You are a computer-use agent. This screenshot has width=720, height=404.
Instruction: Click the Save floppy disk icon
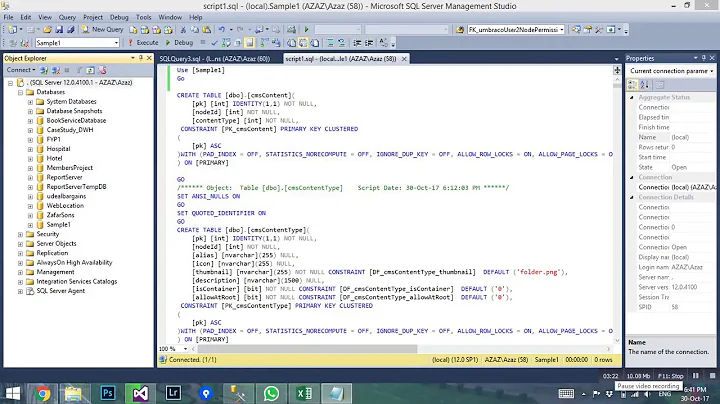pyautogui.click(x=59, y=29)
